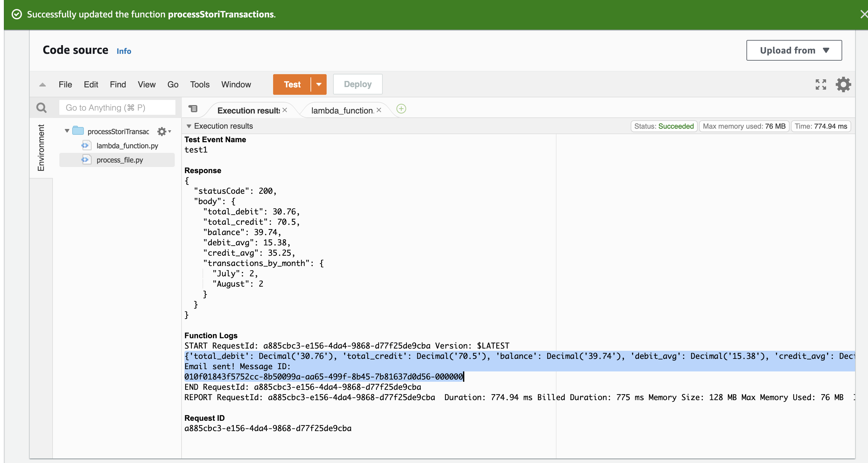Click the Go to Anything search field
The image size is (868, 463).
click(x=117, y=107)
